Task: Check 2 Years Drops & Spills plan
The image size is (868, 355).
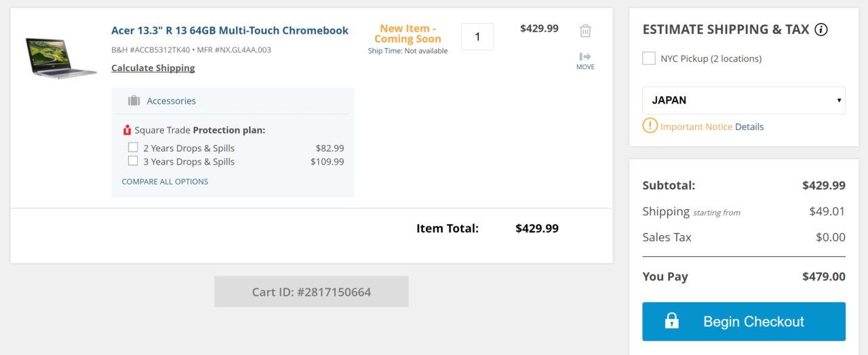Action: pyautogui.click(x=133, y=148)
